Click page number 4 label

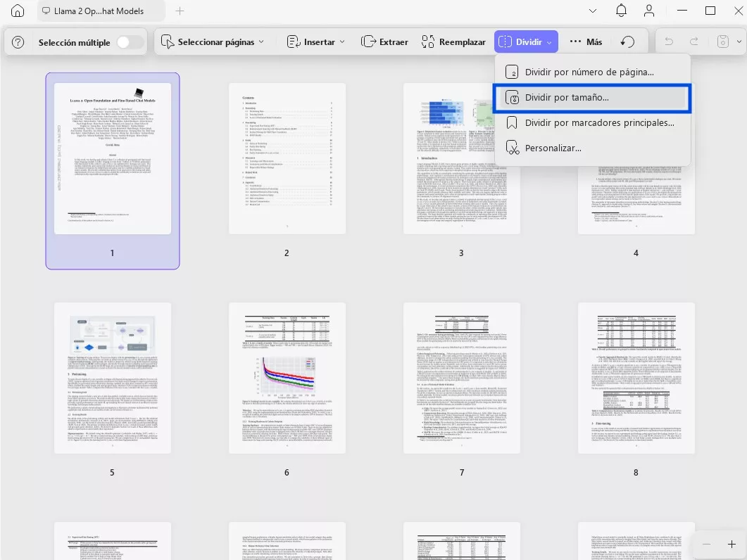tap(636, 253)
